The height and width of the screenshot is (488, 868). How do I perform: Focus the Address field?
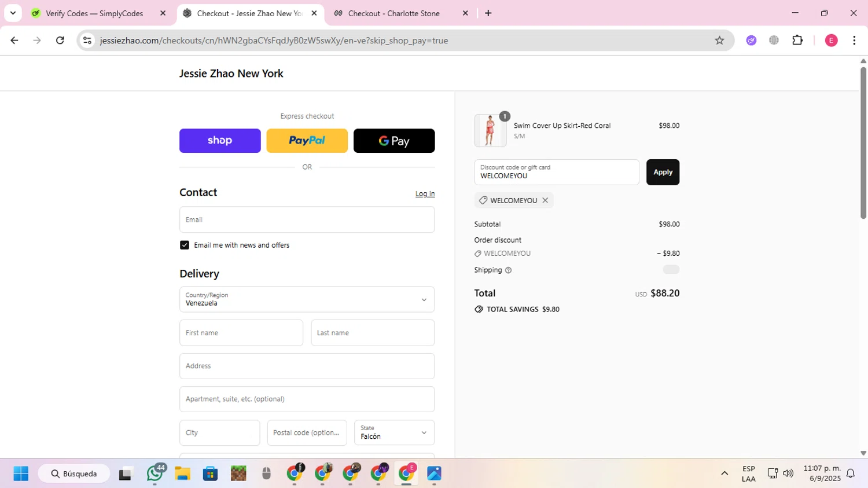coord(307,366)
